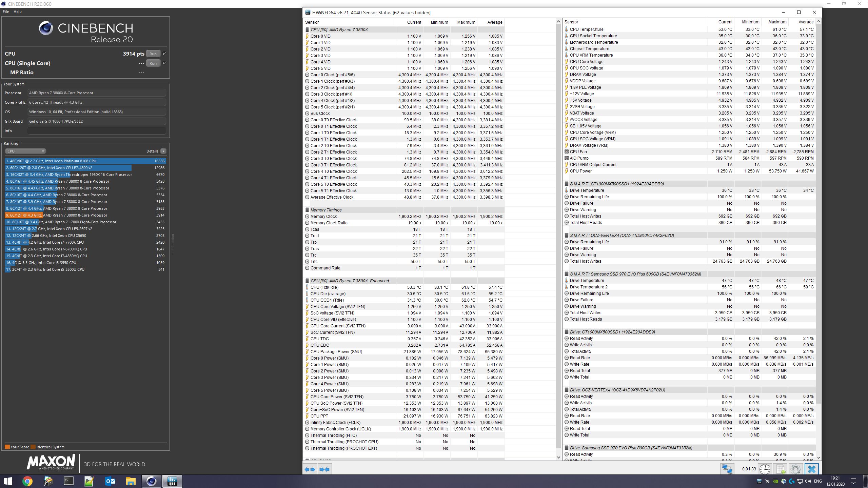Viewport: 868px width, 488px height.
Task: Click the reset clock icon in HWiNFO
Action: click(765, 469)
